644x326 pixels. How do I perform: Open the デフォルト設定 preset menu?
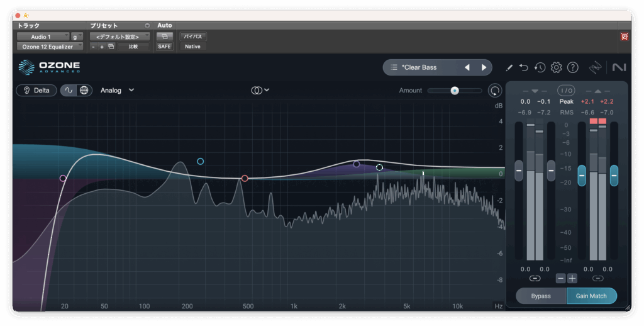tap(119, 37)
